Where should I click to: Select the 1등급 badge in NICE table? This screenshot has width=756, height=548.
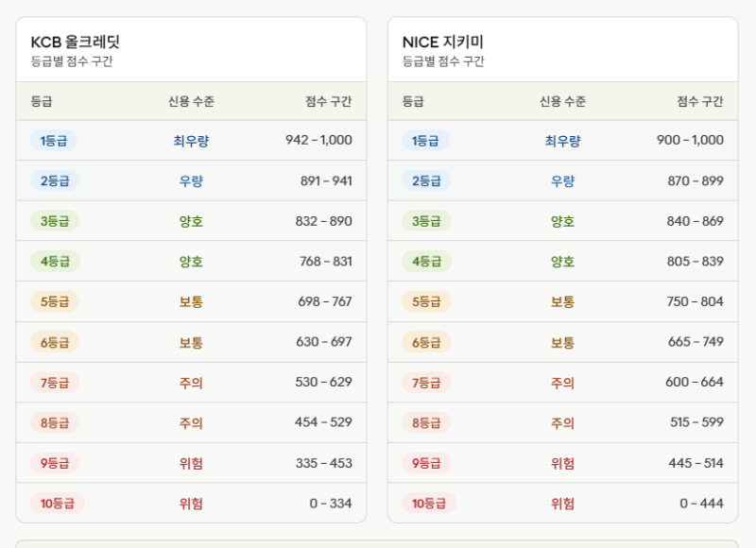[x=425, y=141]
